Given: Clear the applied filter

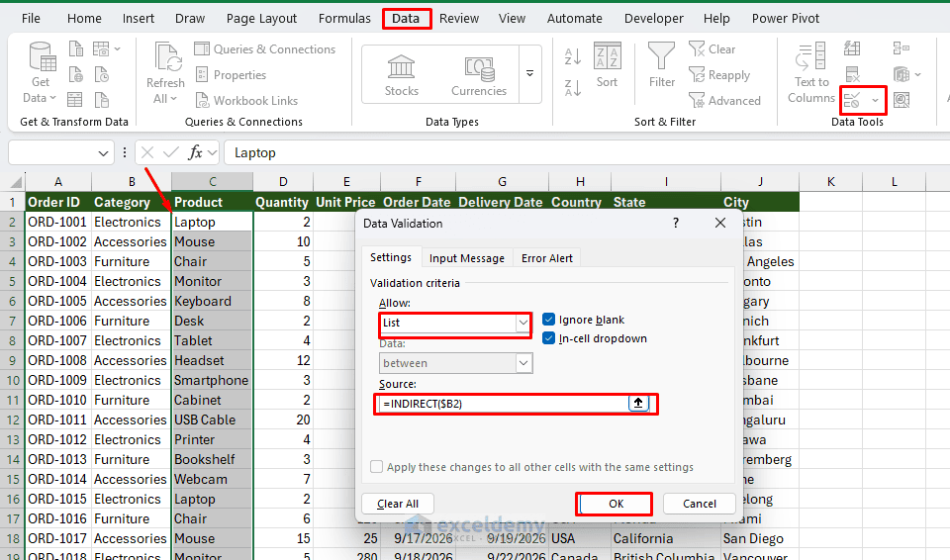Looking at the screenshot, I should [x=712, y=49].
